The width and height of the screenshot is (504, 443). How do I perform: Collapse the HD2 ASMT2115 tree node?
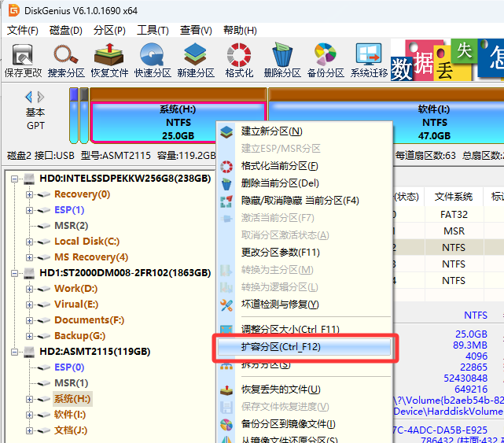tap(14, 352)
